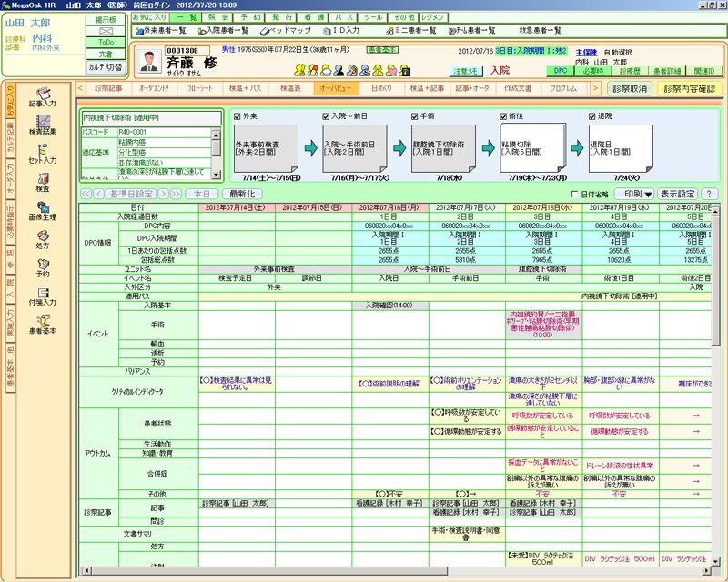Open the 主保険 link
728x582 pixels.
[x=586, y=53]
